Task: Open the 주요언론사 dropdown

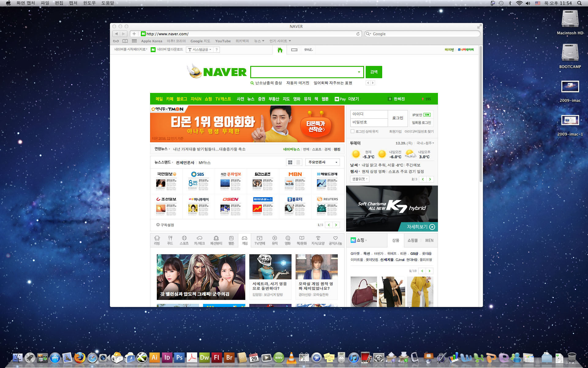Action: [x=323, y=162]
